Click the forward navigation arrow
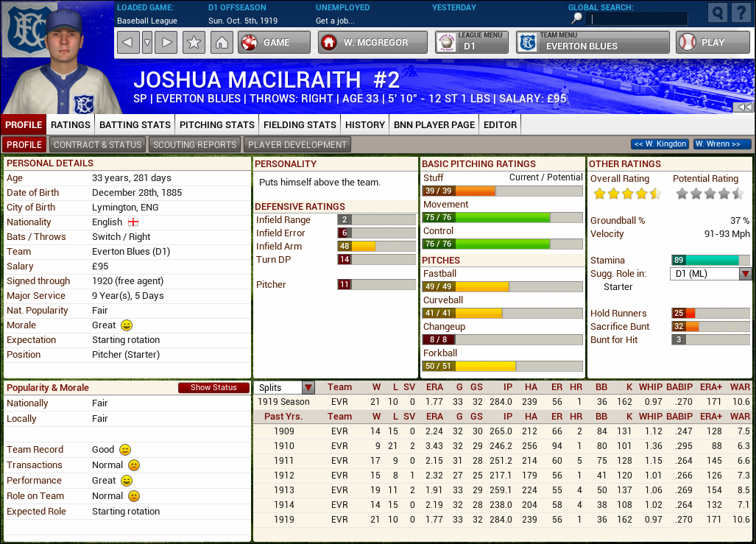The image size is (756, 544). (166, 43)
